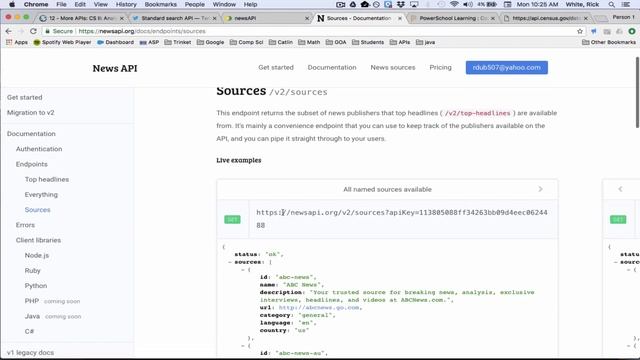Open the ASP bookmark
The height and width of the screenshot is (360, 640).
click(149, 42)
